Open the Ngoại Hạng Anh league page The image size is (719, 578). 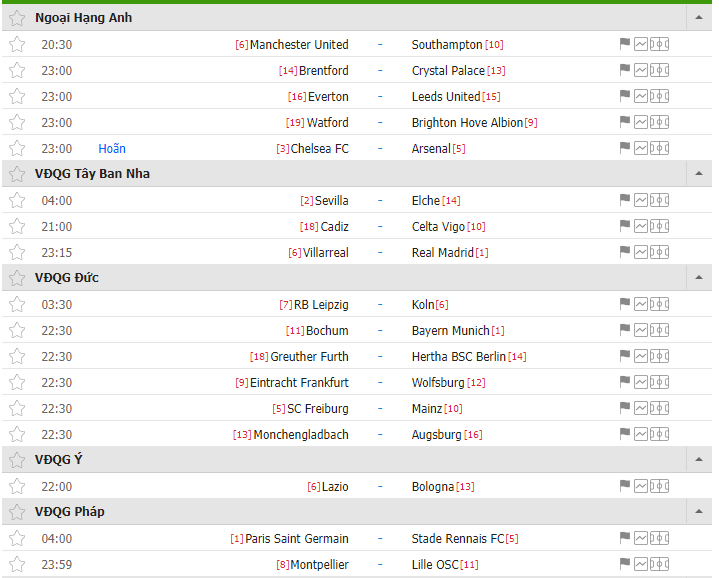point(83,18)
